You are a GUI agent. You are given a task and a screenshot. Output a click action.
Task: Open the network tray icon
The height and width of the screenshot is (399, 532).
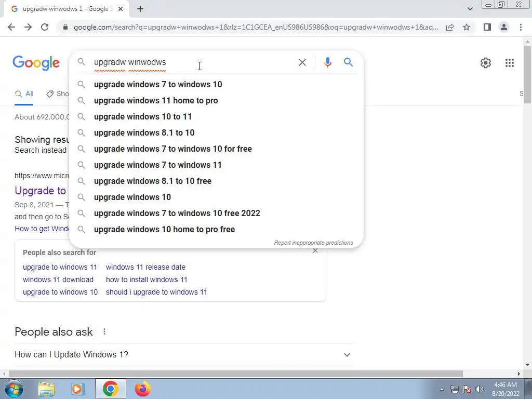tap(454, 390)
